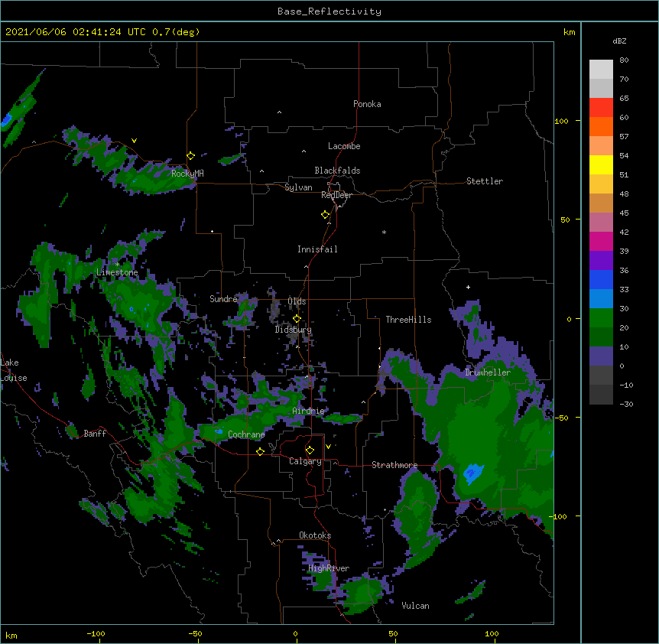Select the Banff label
This screenshot has width=659, height=644.
coord(95,434)
